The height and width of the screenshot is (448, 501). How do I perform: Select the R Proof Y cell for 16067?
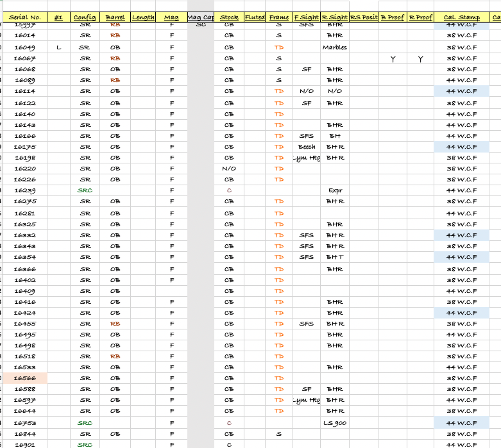pos(420,59)
